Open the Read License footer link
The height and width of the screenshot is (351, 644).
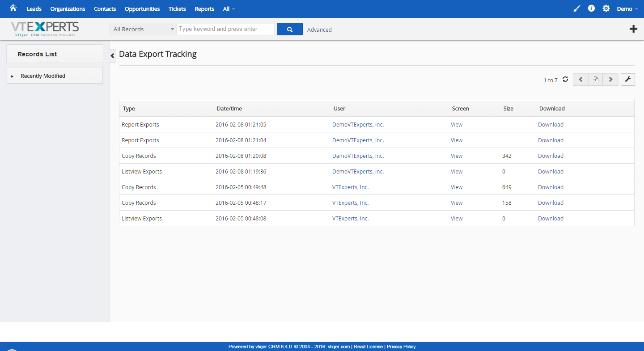(x=368, y=347)
